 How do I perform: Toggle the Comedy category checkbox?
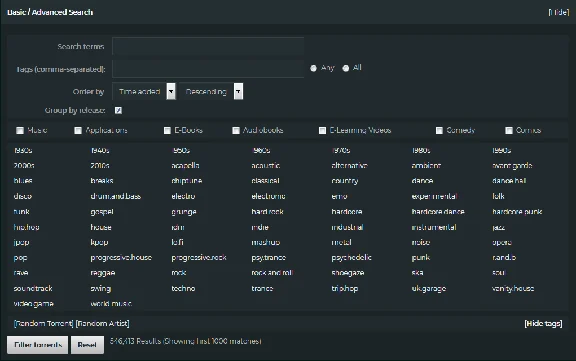click(439, 130)
